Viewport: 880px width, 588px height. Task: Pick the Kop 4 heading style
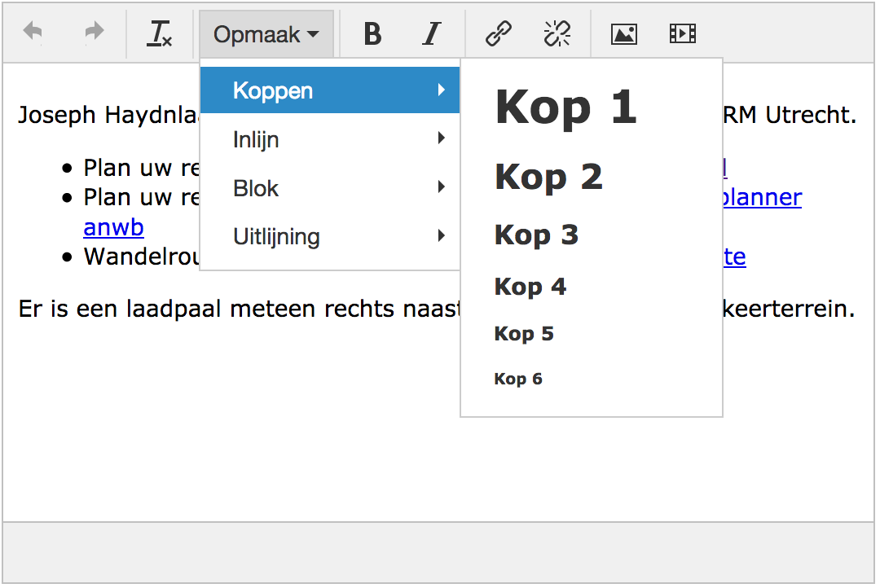coord(530,287)
